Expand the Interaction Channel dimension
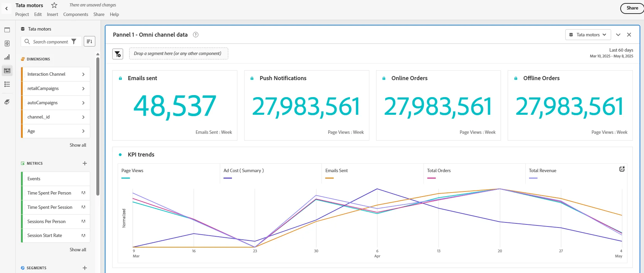Image resolution: width=644 pixels, height=273 pixels. tap(56, 74)
